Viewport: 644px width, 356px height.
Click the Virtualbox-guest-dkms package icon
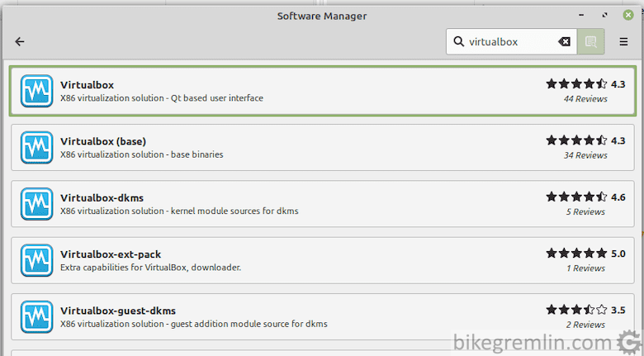36,316
